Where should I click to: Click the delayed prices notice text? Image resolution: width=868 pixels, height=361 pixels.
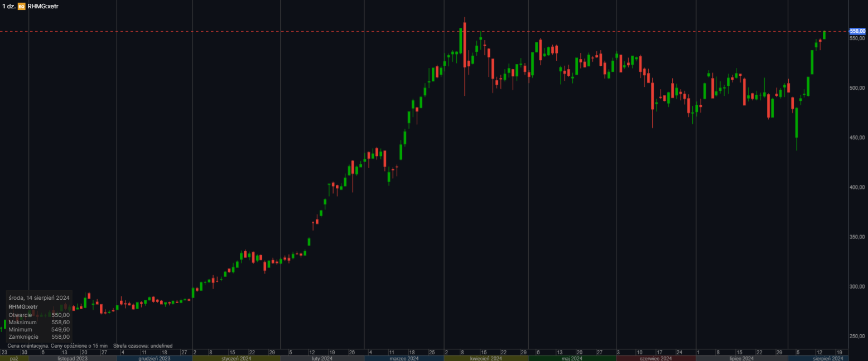(x=57, y=346)
